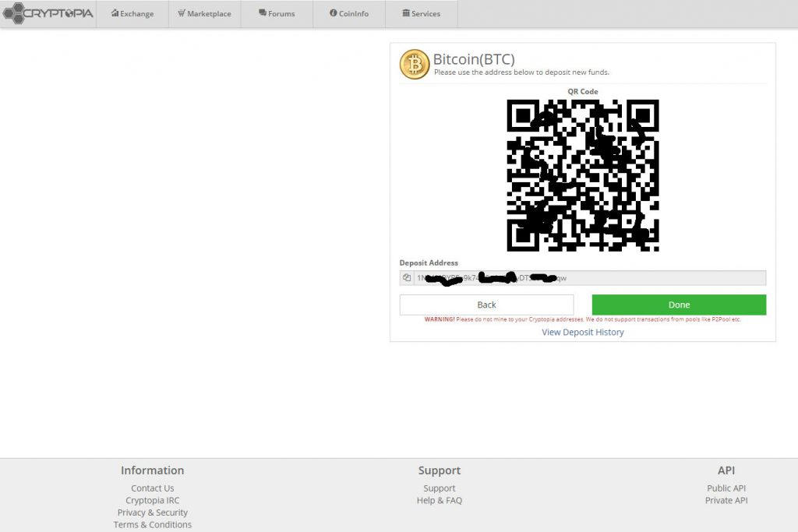Copy the deposit address with the copy icon
Viewport: 798px width, 532px height.
click(407, 278)
